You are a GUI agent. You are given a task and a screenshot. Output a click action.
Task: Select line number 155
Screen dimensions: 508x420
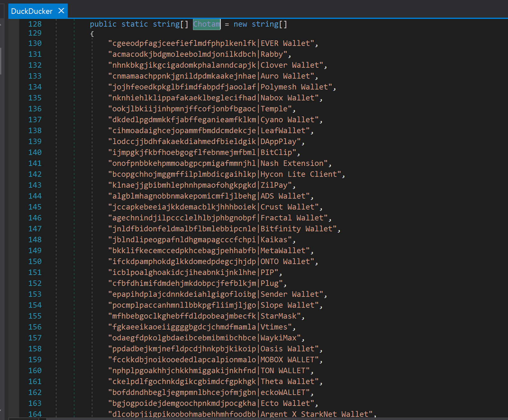click(x=35, y=316)
